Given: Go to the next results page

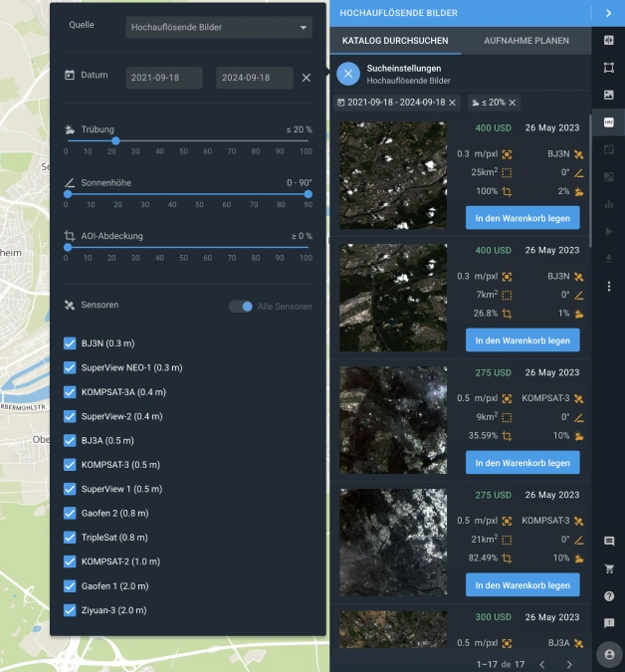Looking at the screenshot, I should (x=569, y=664).
